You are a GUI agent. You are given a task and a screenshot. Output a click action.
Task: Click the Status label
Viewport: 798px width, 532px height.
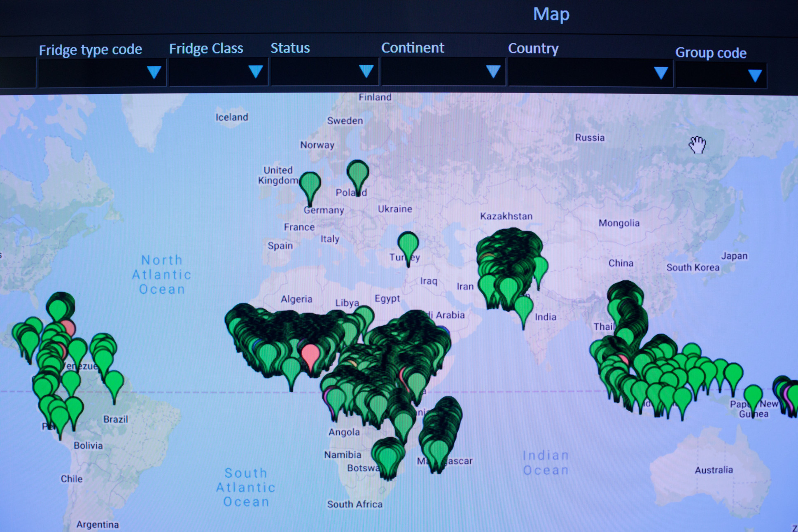coord(290,48)
